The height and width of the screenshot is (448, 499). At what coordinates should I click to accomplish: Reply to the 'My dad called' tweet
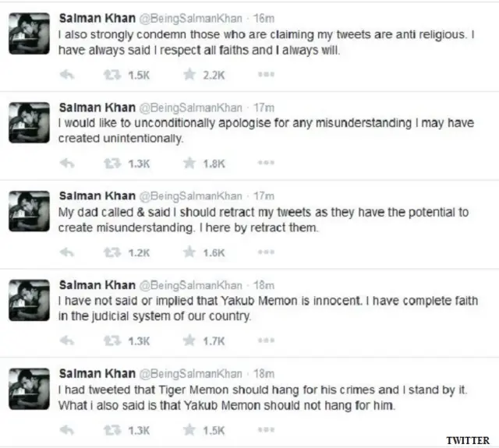pyautogui.click(x=66, y=252)
